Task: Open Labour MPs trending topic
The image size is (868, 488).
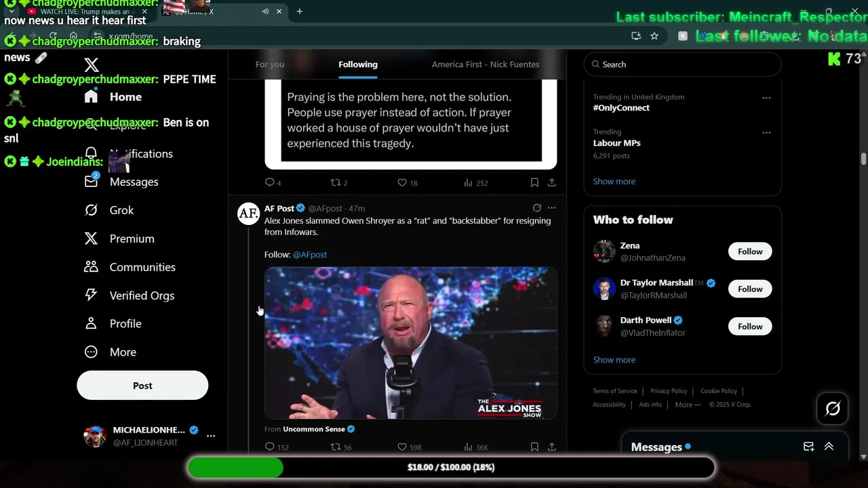Action: [x=616, y=143]
